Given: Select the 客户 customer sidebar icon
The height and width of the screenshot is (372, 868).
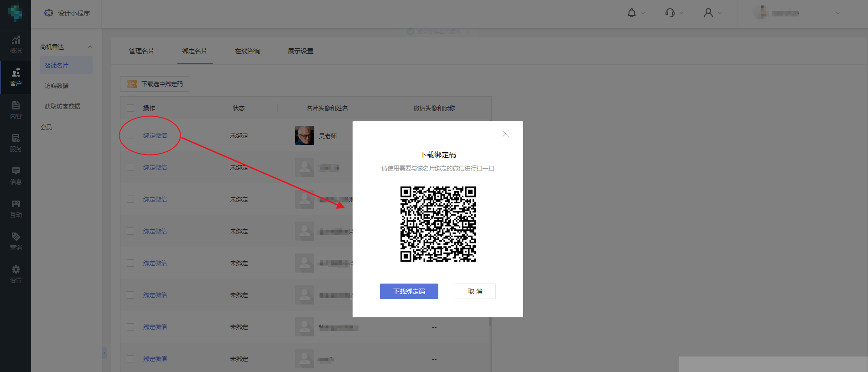Looking at the screenshot, I should click(16, 73).
